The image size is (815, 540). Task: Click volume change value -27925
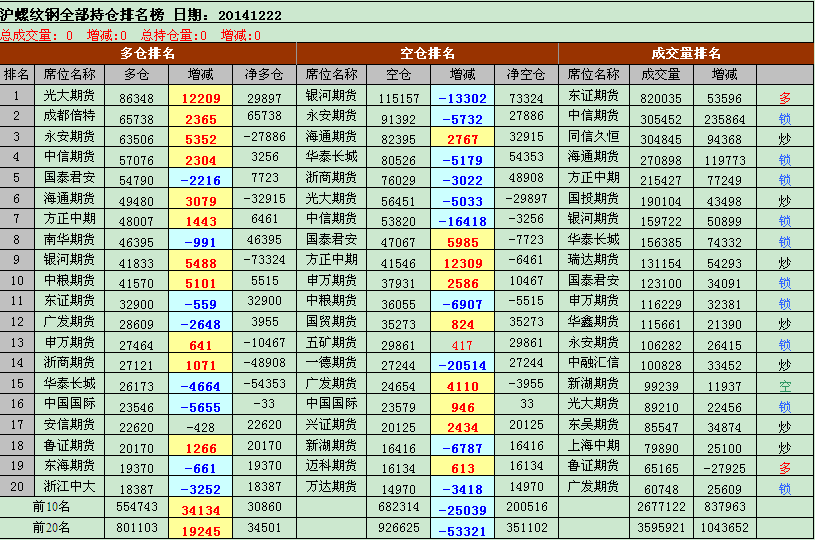coord(725,468)
